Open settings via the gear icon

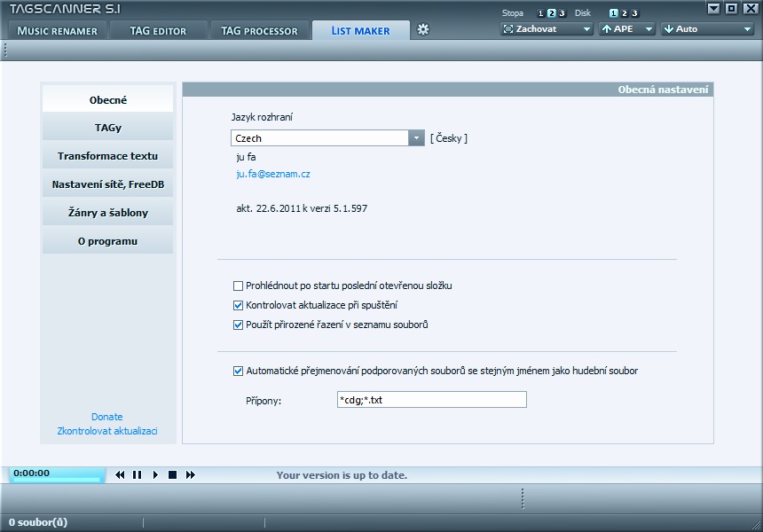click(x=423, y=29)
